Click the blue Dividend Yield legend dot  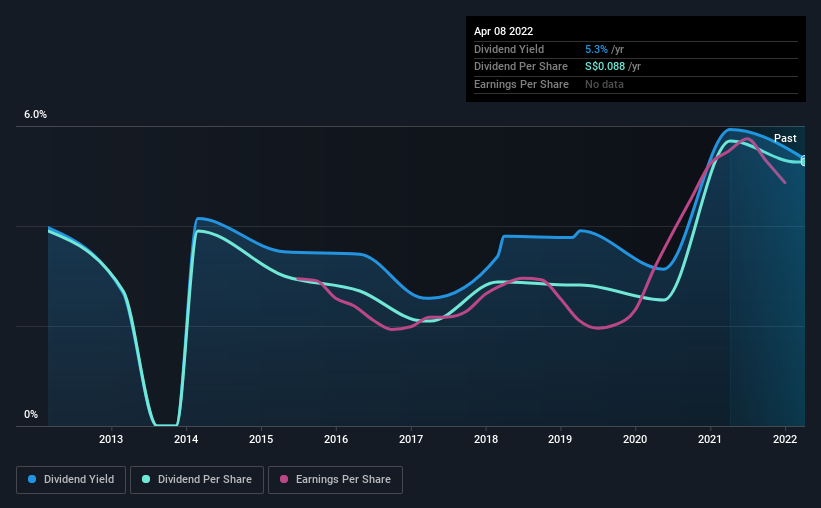(32, 479)
